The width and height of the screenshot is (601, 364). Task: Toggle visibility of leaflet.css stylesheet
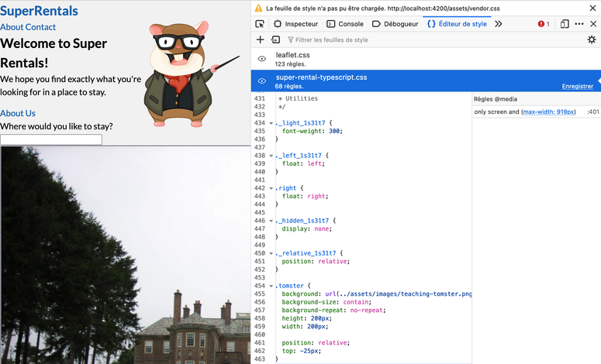pos(262,59)
